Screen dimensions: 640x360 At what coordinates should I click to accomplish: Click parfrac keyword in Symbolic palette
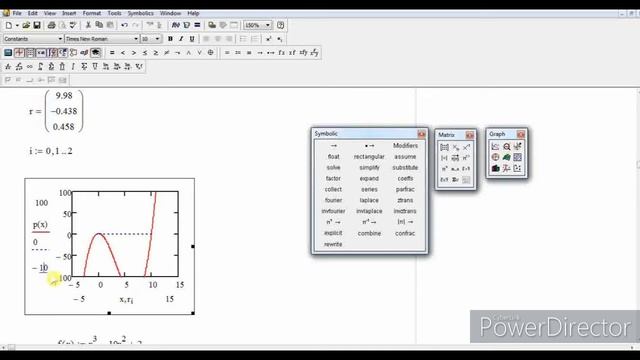(405, 189)
